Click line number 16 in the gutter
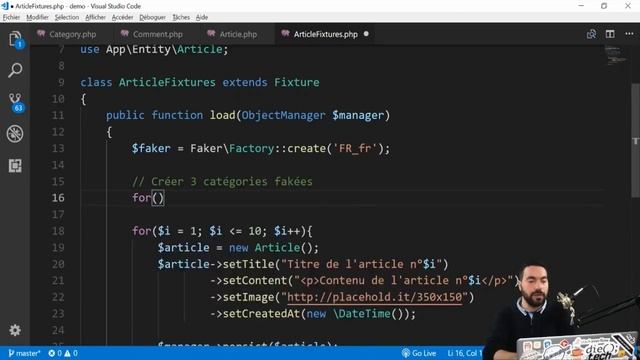Viewport: 640px width, 360px height. (58, 198)
